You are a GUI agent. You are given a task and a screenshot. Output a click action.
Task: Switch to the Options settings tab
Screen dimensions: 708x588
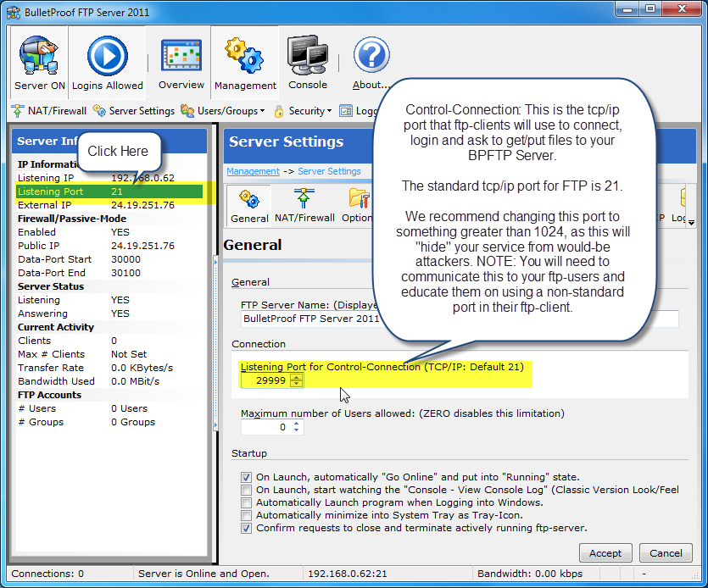(x=357, y=205)
